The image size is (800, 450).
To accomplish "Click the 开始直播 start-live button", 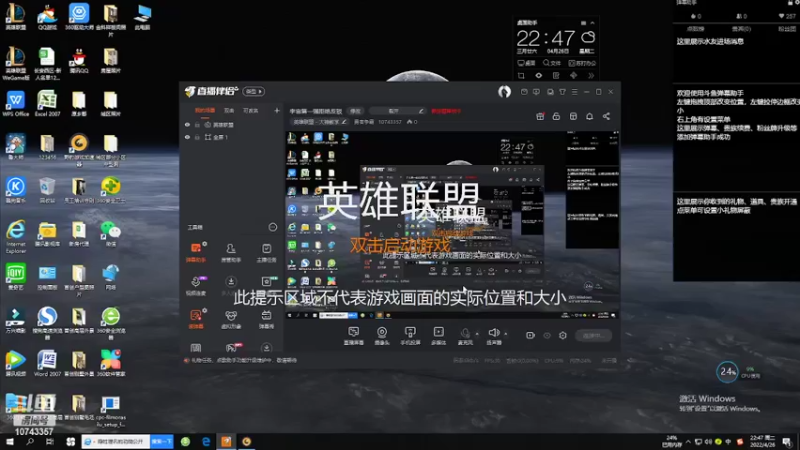I will 593,335.
